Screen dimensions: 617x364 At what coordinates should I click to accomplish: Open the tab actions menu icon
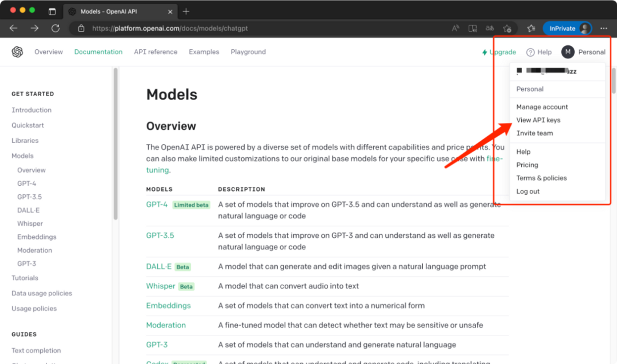(52, 12)
